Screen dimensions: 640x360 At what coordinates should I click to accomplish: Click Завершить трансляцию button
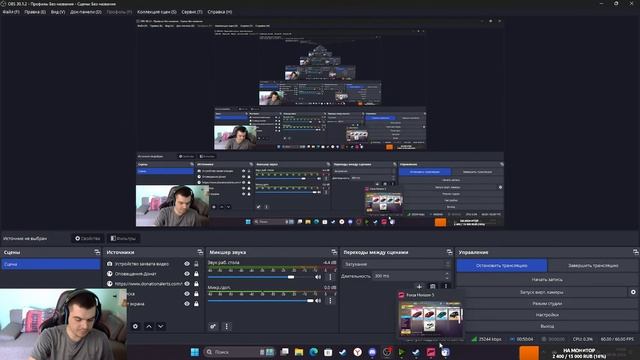[x=593, y=265]
